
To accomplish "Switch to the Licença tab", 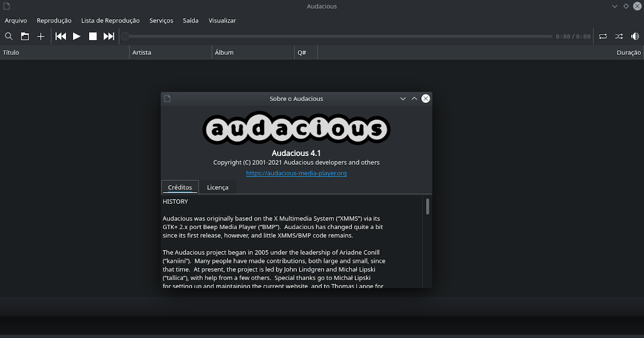I will (217, 187).
